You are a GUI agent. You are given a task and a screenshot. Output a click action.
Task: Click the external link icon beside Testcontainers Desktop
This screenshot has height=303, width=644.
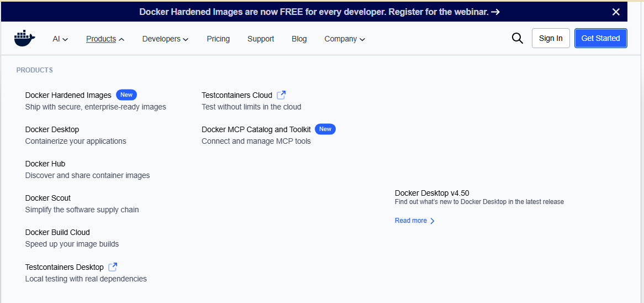pos(113,267)
